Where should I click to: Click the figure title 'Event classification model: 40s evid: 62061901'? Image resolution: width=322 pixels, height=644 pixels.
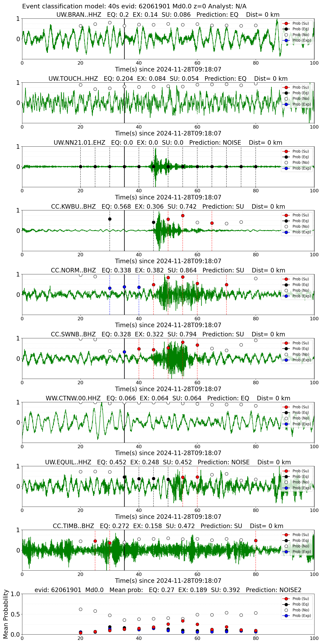point(134,6)
